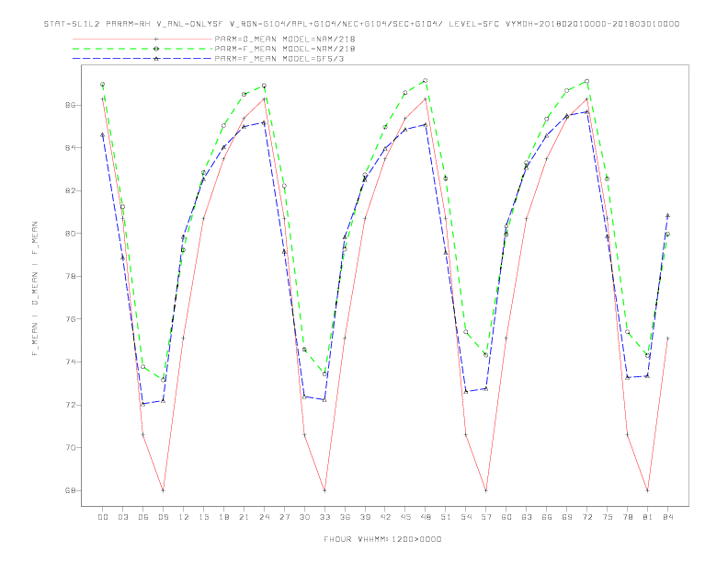The image size is (728, 563).
Task: Click blue triangle marker at hour 00
Action: coord(103,134)
